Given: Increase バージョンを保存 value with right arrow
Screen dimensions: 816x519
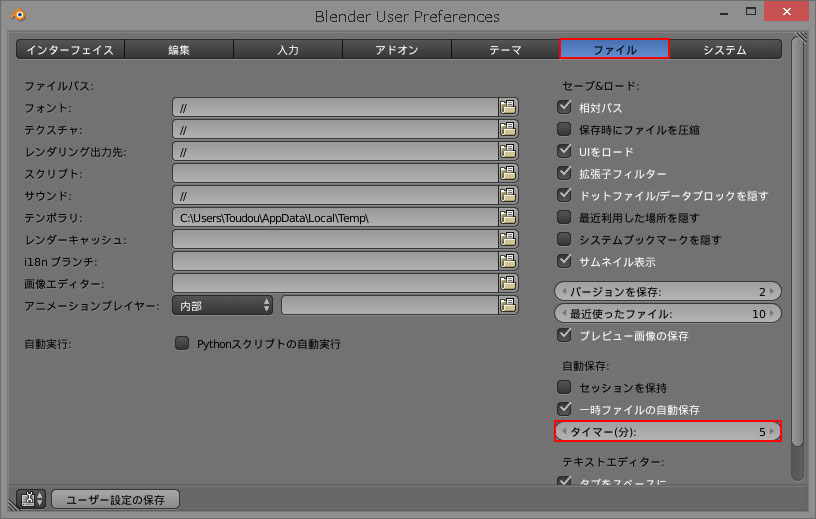Looking at the screenshot, I should pos(773,291).
